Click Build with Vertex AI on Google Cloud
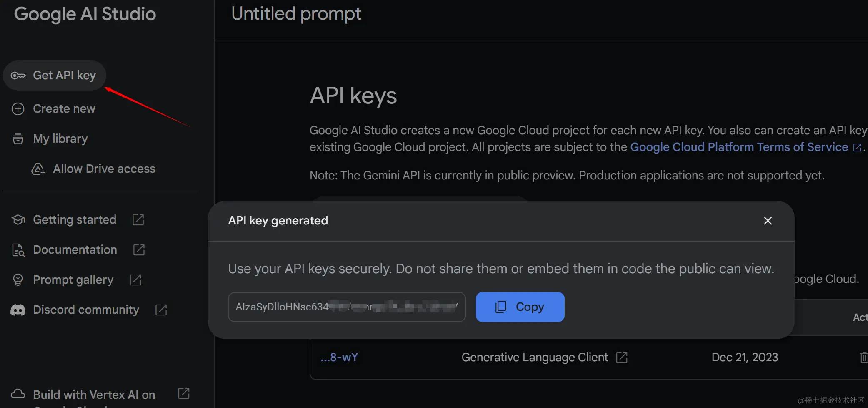 (x=94, y=395)
